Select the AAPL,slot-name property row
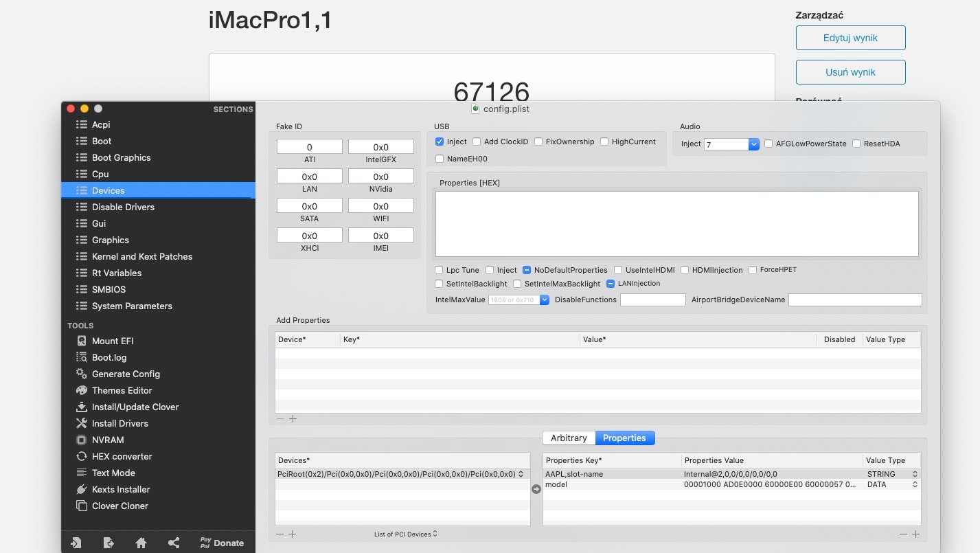The width and height of the screenshot is (980, 553). click(x=732, y=474)
